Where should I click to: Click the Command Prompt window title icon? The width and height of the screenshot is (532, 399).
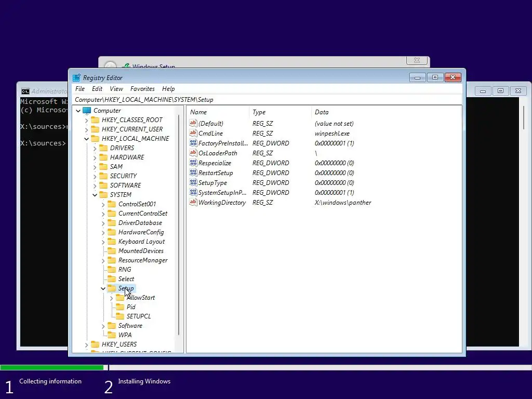(25, 91)
